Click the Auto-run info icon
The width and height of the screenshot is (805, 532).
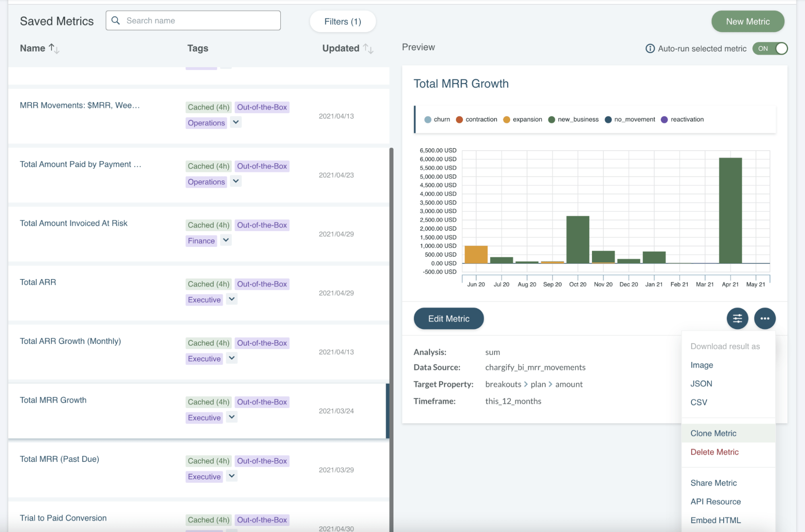tap(650, 49)
